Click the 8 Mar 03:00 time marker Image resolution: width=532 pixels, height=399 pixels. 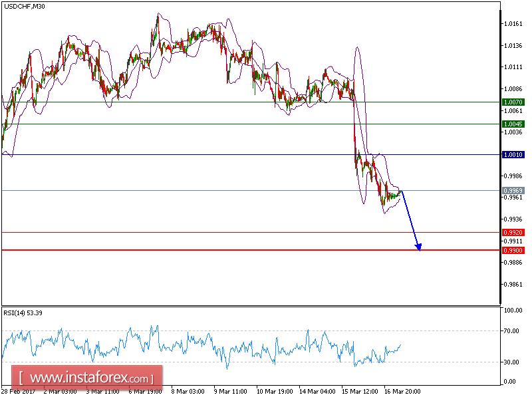click(x=188, y=392)
